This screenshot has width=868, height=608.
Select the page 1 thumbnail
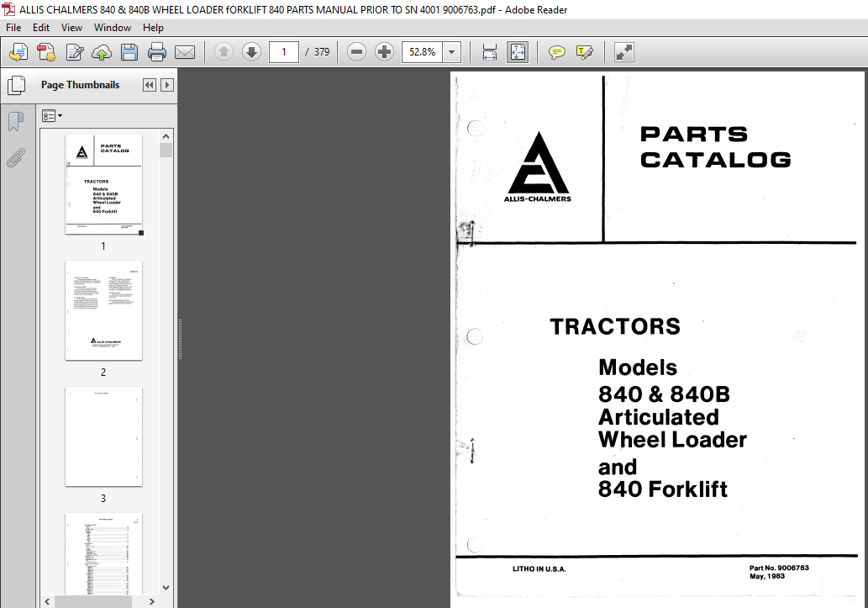pos(103,184)
